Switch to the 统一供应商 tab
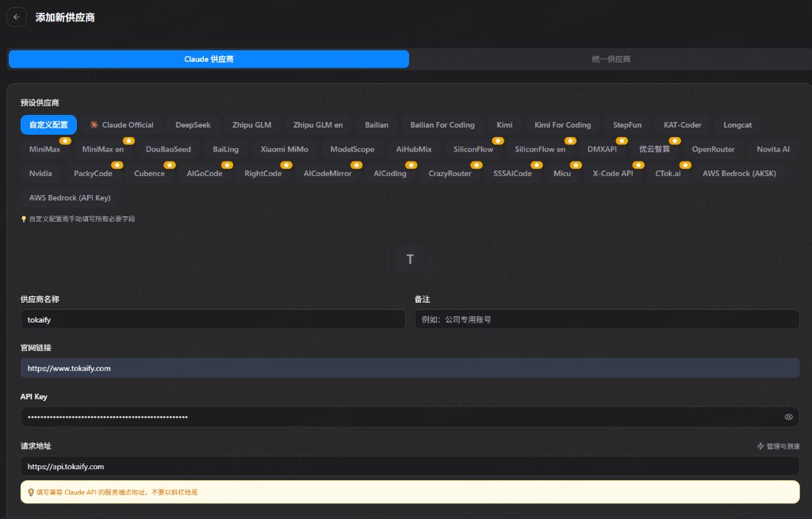 pyautogui.click(x=611, y=59)
